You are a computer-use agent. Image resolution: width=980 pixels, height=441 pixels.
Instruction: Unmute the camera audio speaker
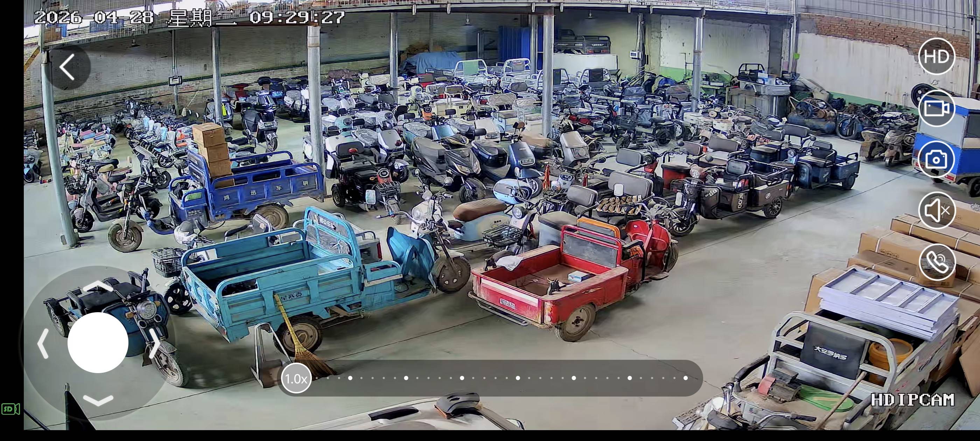point(936,210)
